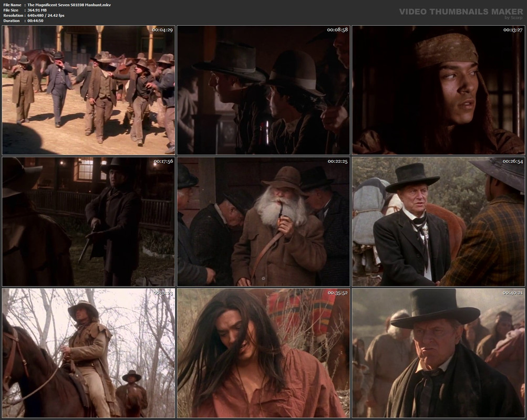Click the 'Duration' label
The width and height of the screenshot is (527, 420).
[x=12, y=21]
